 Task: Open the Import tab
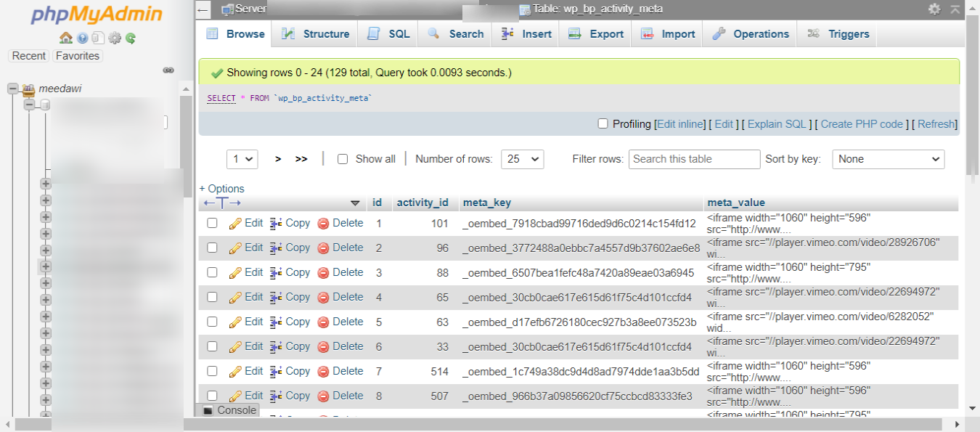pos(668,34)
